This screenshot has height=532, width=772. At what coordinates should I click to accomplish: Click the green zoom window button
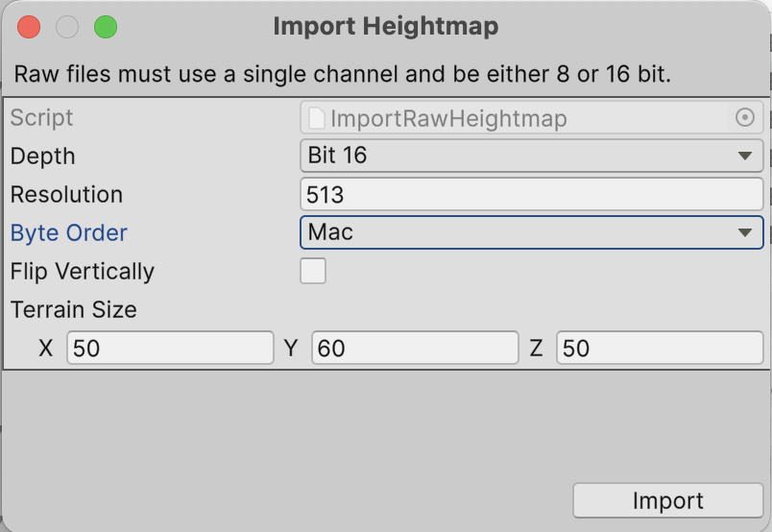(105, 27)
